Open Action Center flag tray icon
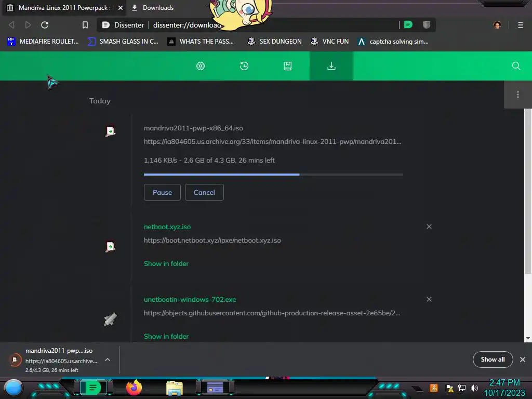This screenshot has width=532, height=399. click(449, 388)
